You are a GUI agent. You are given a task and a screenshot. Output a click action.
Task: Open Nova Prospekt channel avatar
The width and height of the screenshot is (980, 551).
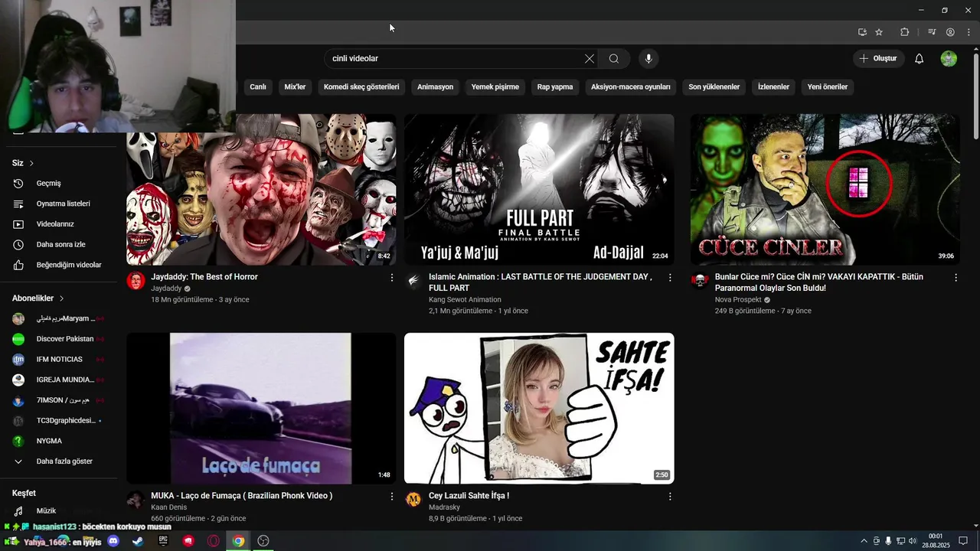tap(700, 281)
